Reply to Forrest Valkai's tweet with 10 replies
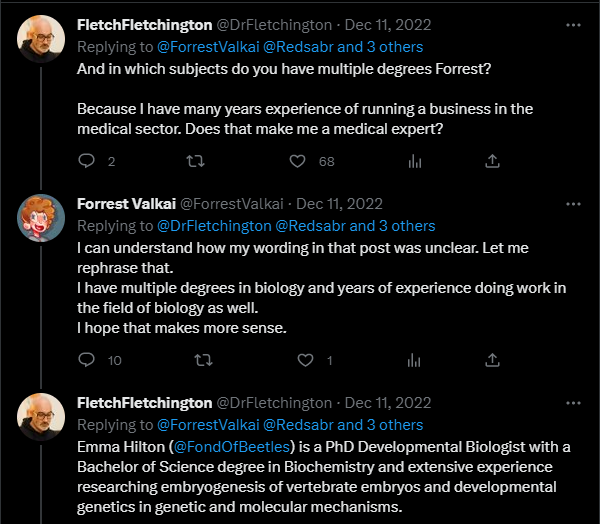600x524 pixels. [86, 360]
